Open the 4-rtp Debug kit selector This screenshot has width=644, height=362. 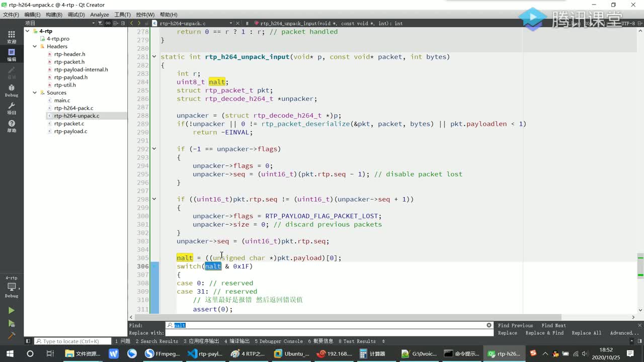(11, 287)
